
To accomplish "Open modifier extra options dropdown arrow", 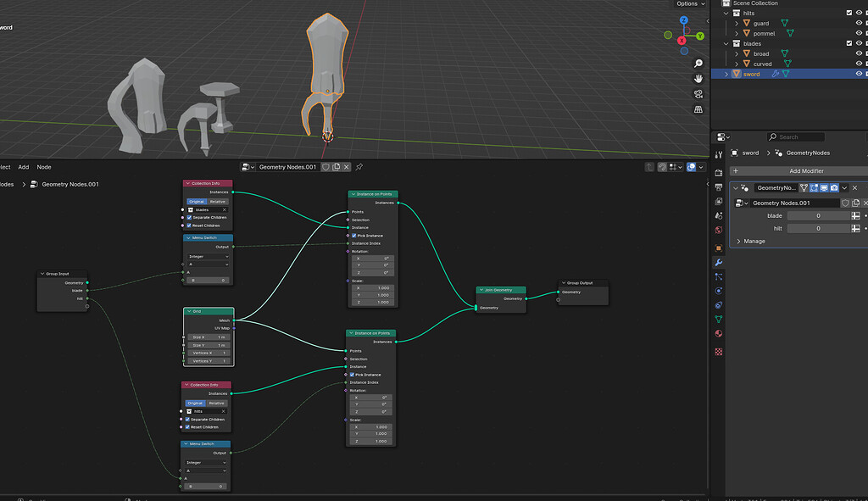I will click(844, 188).
